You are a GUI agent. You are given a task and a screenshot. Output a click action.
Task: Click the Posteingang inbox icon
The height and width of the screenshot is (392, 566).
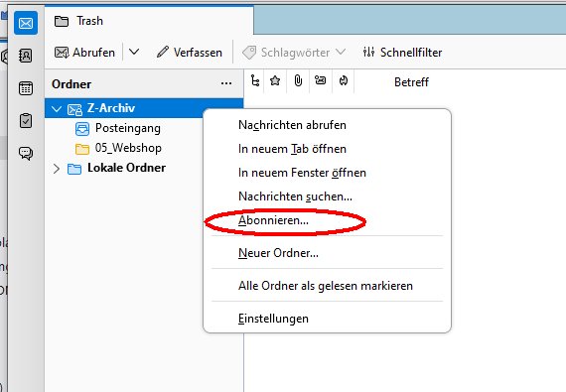(x=82, y=129)
